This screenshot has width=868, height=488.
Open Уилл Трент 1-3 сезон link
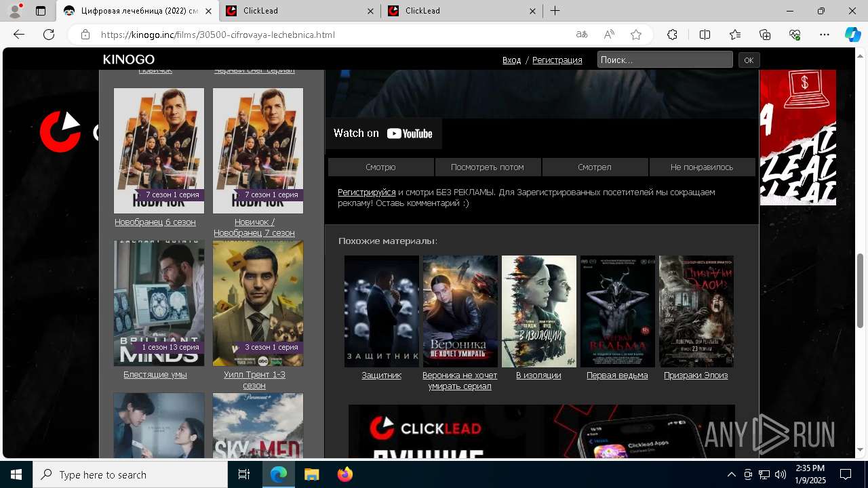coord(254,380)
